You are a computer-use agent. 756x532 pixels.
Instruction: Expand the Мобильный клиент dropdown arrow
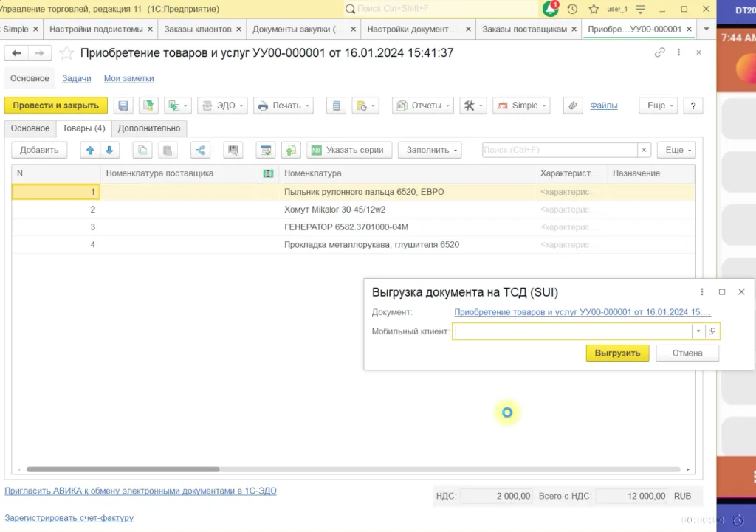point(698,331)
